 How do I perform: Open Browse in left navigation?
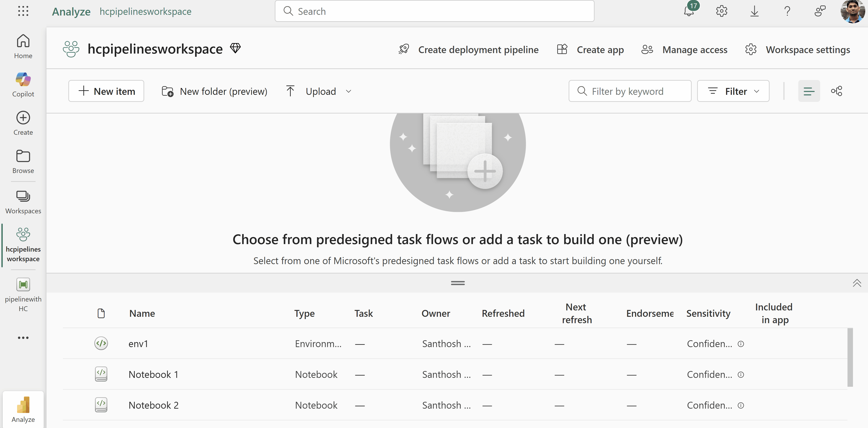coord(23,161)
